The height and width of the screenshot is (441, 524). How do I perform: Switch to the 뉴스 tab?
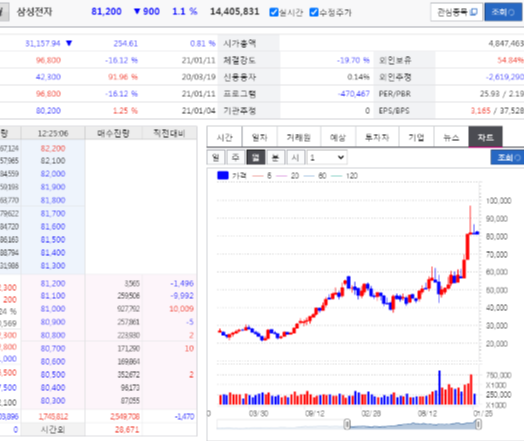[451, 137]
